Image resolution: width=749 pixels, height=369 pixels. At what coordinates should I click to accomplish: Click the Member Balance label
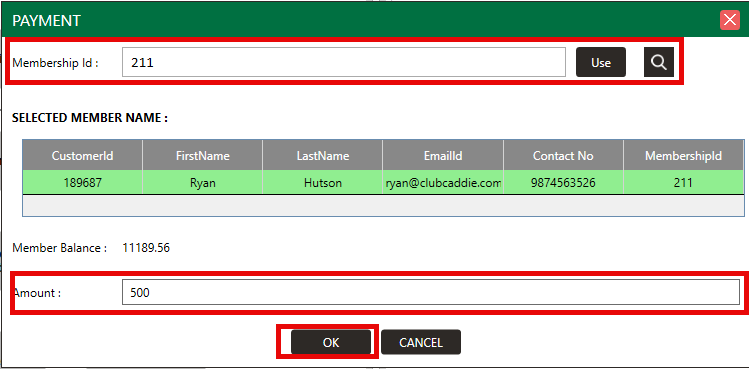click(60, 248)
